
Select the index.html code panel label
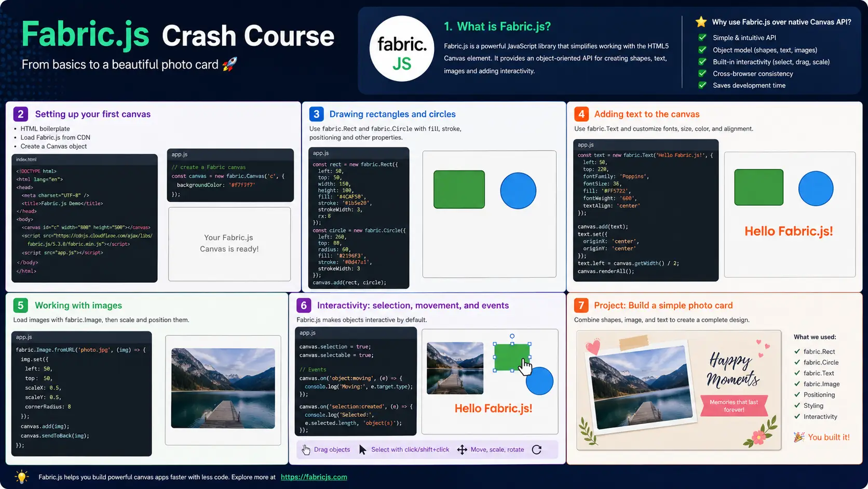26,160
